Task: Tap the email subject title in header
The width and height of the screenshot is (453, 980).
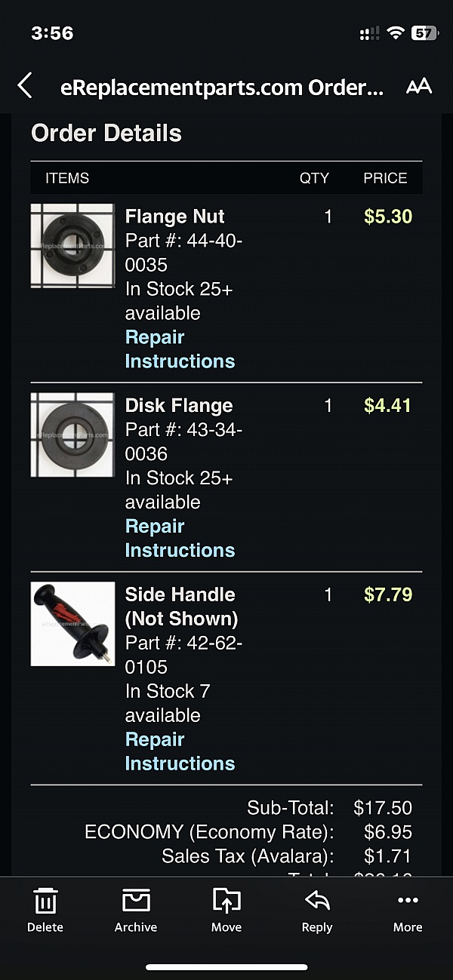Action: click(x=222, y=88)
